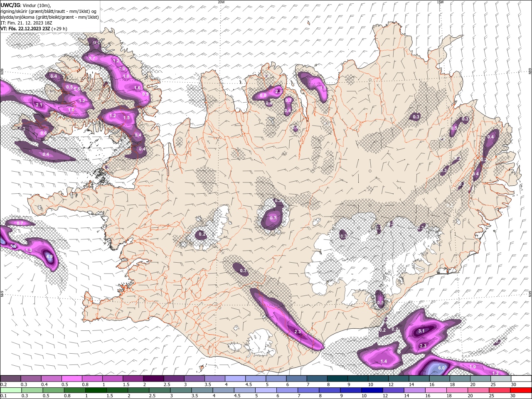
Task: Click the 'slydda/snjókoma' legend description line
Action: pos(50,17)
